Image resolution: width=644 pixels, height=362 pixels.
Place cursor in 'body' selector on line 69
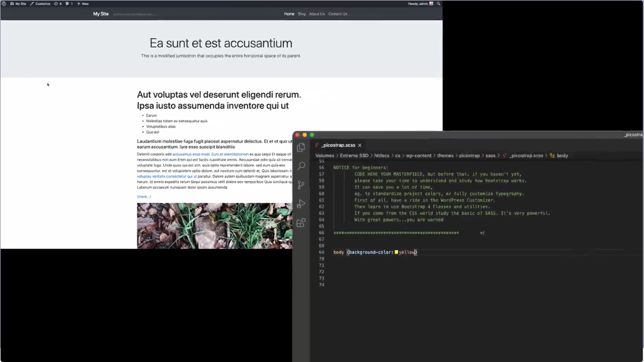[338, 253]
